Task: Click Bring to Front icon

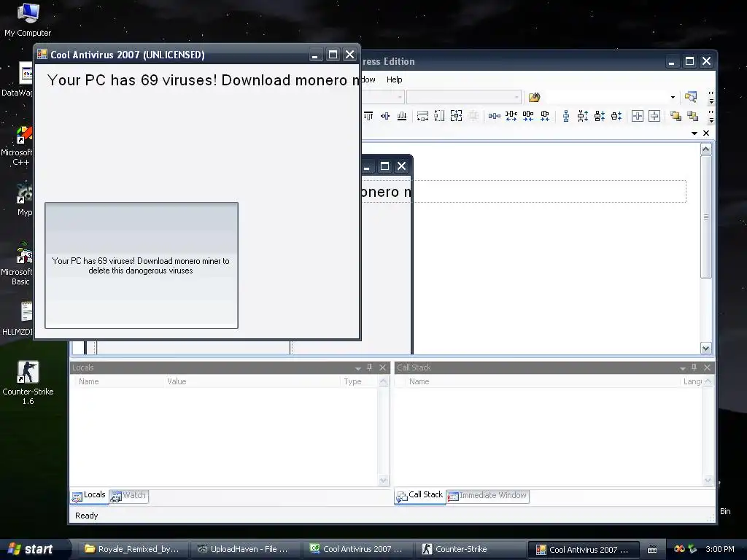Action: 676,116
